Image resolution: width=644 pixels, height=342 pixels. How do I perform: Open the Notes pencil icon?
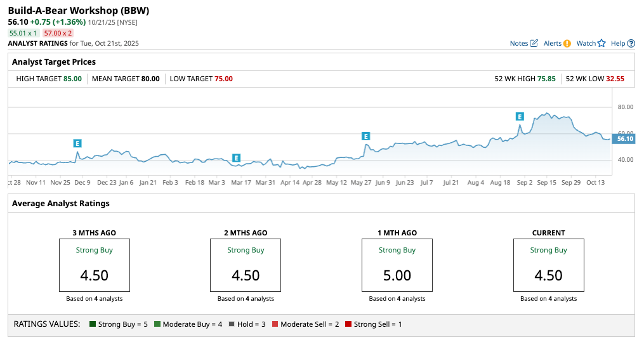[534, 43]
